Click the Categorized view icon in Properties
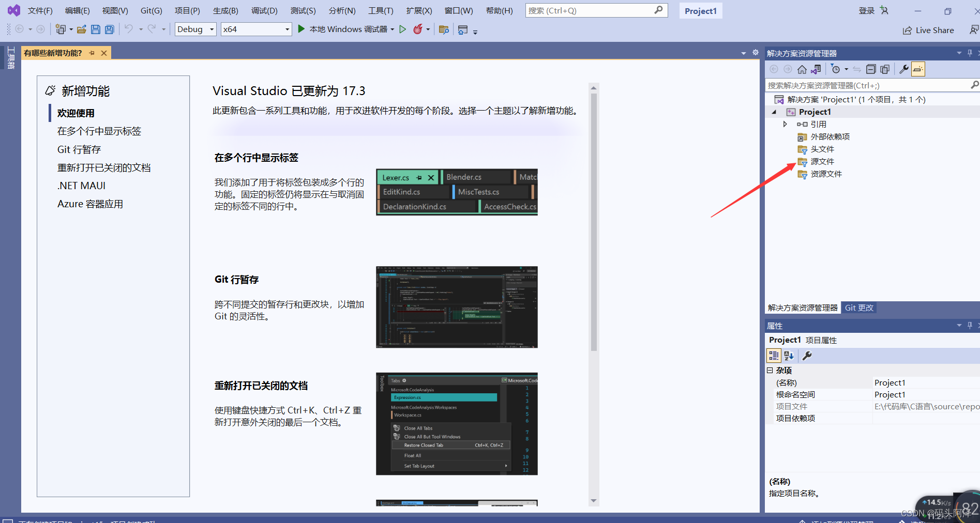980x523 pixels. point(774,356)
